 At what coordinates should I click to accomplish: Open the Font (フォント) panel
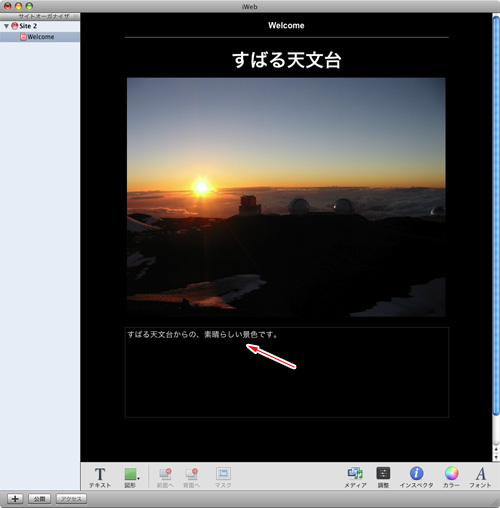tap(480, 477)
